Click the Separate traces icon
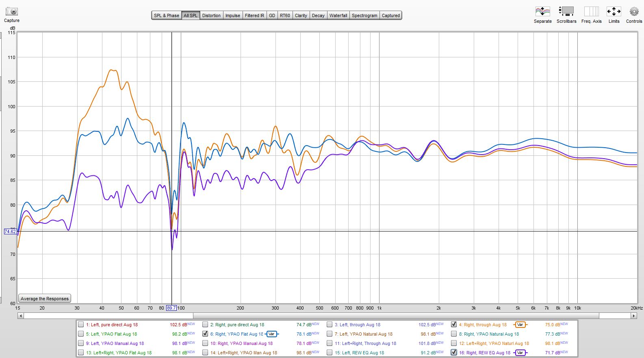This screenshot has height=358, width=644. (x=542, y=12)
